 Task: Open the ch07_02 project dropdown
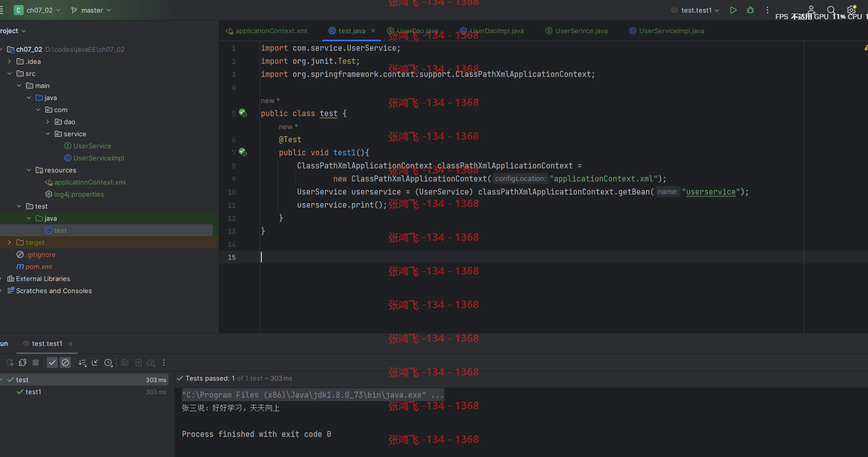pos(38,10)
